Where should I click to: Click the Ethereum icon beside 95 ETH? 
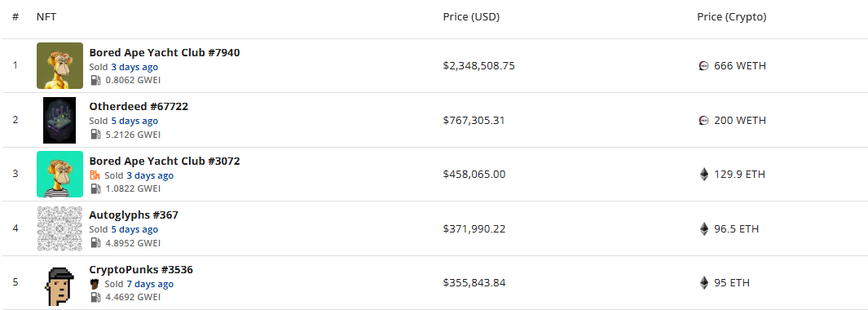click(703, 283)
